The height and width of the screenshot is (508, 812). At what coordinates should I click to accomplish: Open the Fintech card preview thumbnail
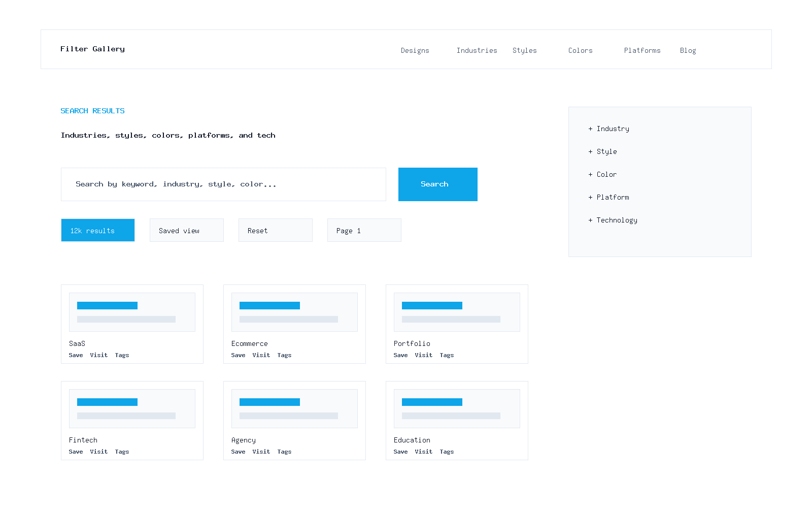tap(132, 408)
